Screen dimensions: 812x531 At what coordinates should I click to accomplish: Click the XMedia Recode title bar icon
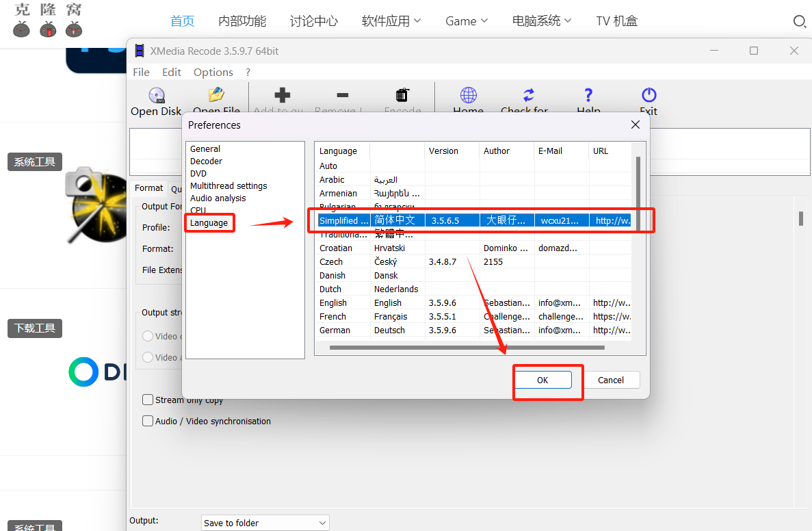pos(140,51)
